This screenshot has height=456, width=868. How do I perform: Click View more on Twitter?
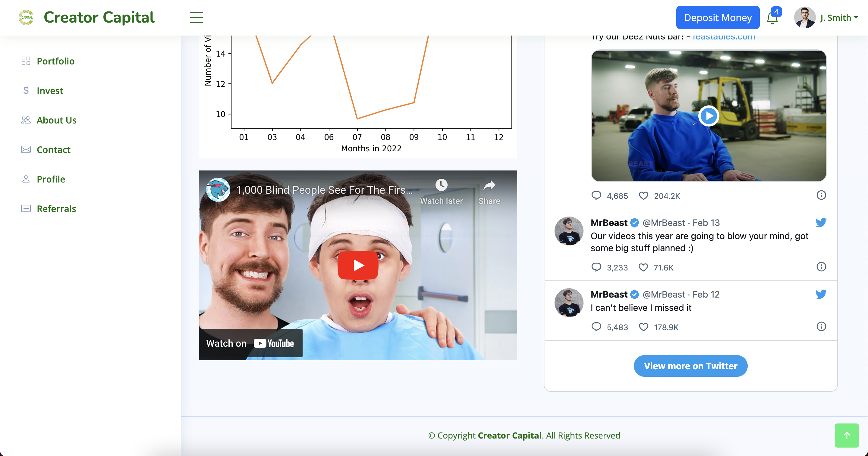(x=690, y=366)
